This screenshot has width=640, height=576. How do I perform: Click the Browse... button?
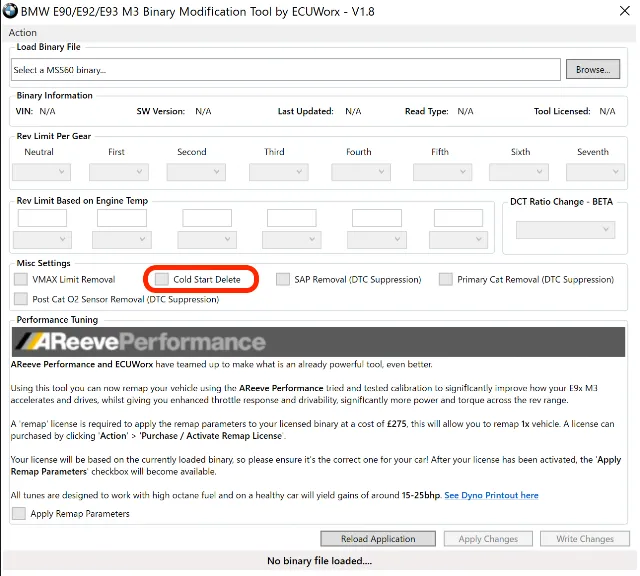[593, 69]
